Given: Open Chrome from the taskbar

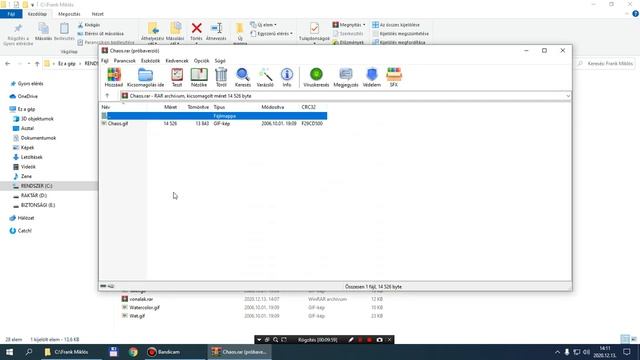Looking at the screenshot, I should click(x=133, y=352).
